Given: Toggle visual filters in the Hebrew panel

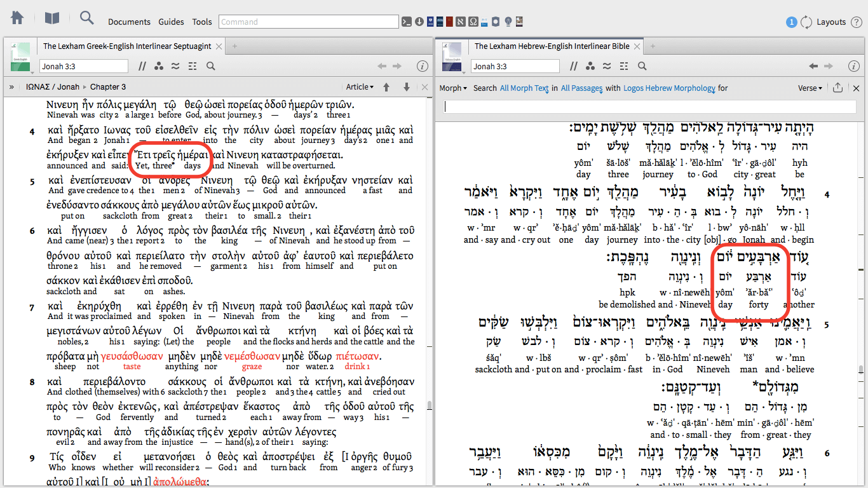Looking at the screenshot, I should click(590, 66).
